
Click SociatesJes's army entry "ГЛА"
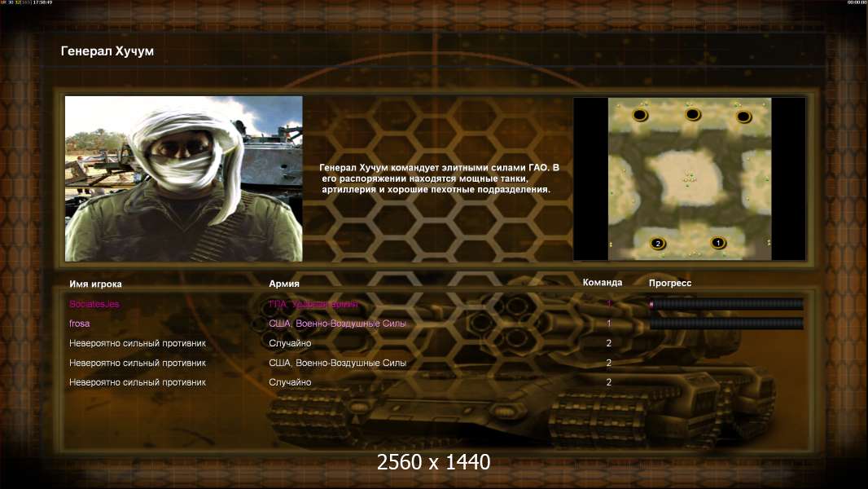point(313,304)
